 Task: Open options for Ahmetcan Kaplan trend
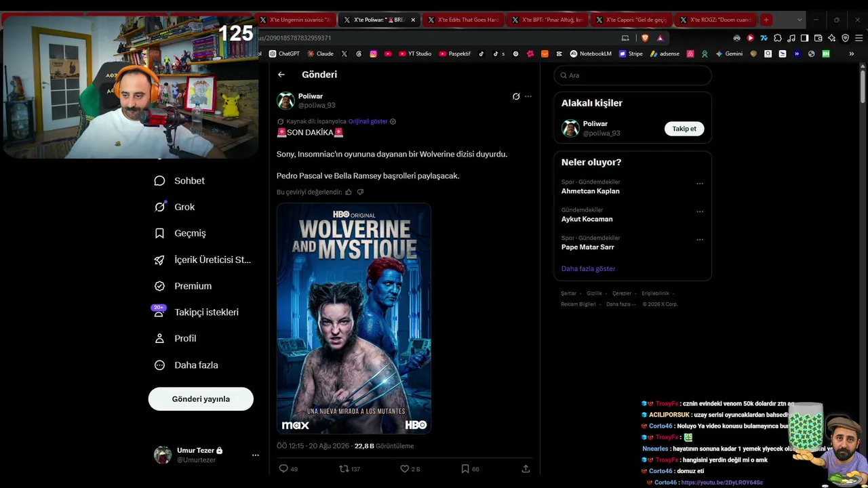700,184
